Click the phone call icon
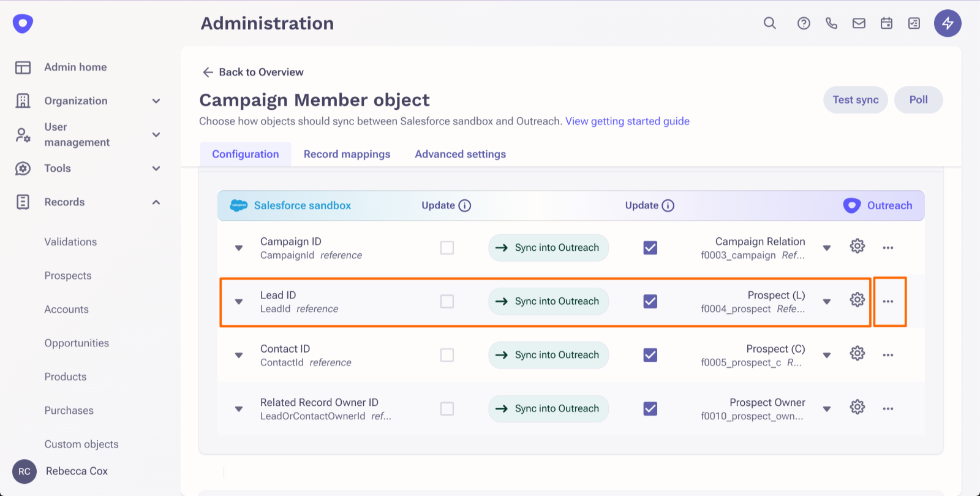Viewport: 980px width, 496px height. tap(831, 23)
